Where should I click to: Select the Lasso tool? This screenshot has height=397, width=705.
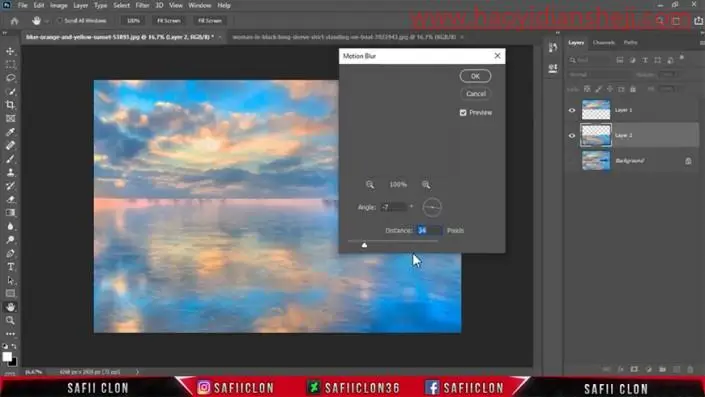click(10, 78)
